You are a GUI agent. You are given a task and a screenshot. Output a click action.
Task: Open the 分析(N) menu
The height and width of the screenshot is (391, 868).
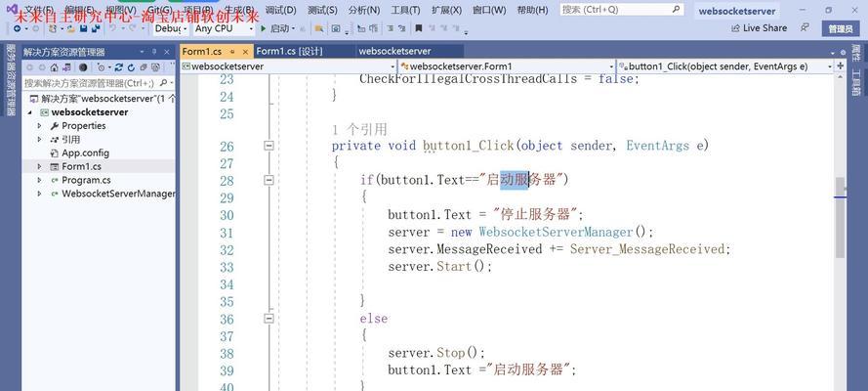click(x=364, y=10)
